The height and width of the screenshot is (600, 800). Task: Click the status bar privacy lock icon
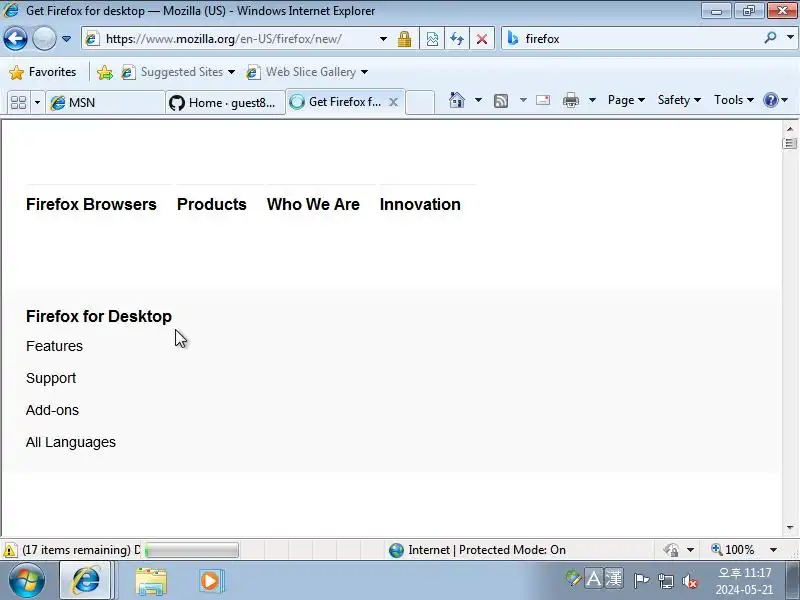coord(671,550)
